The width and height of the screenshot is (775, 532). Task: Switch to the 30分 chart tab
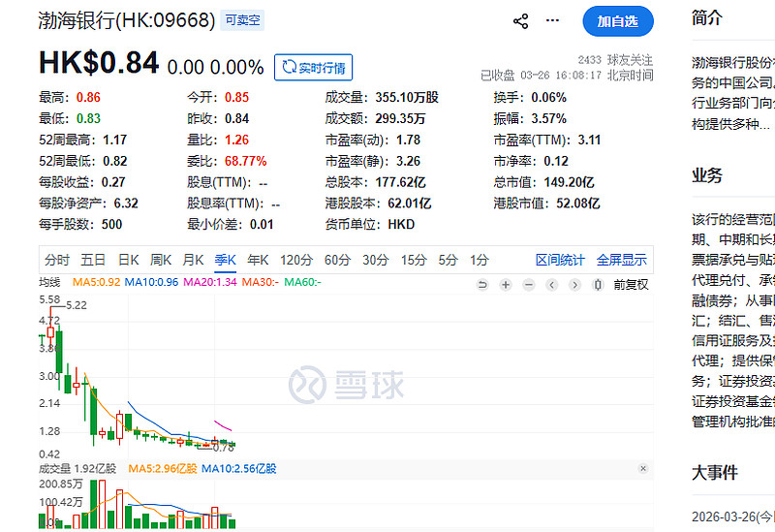376,260
